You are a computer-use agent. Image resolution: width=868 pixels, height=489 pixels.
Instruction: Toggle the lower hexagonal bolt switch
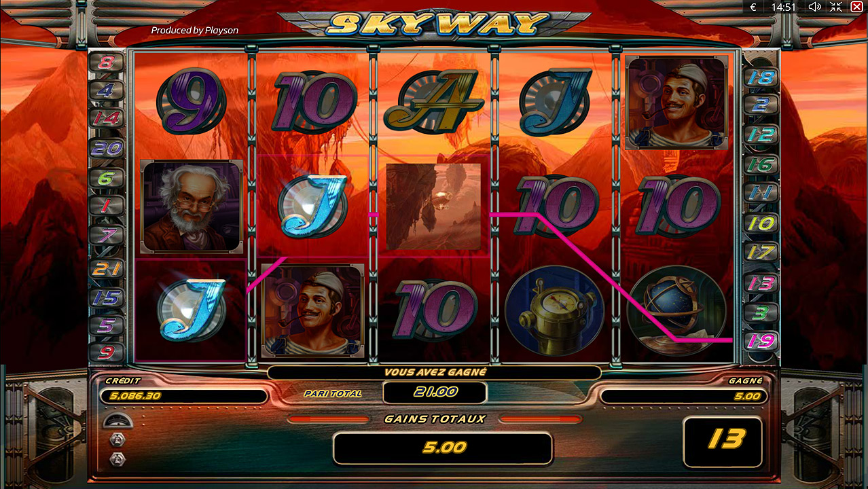117,458
